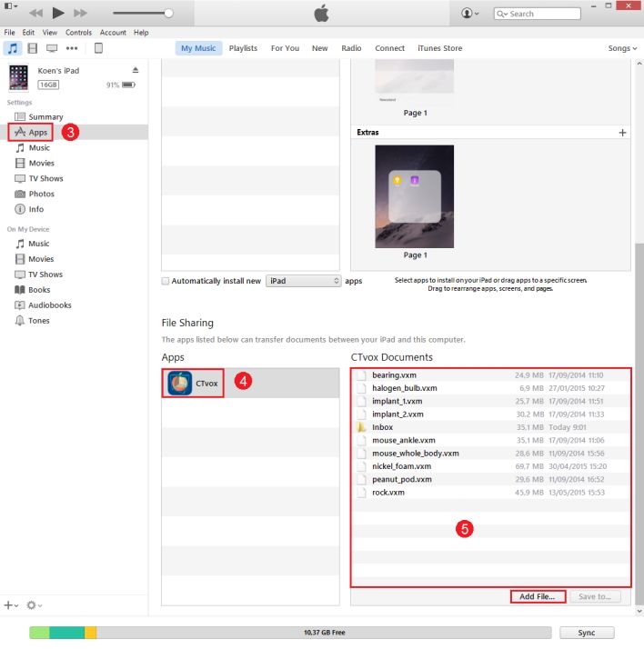644x649 pixels.
Task: Click the Sync button
Action: click(x=587, y=633)
